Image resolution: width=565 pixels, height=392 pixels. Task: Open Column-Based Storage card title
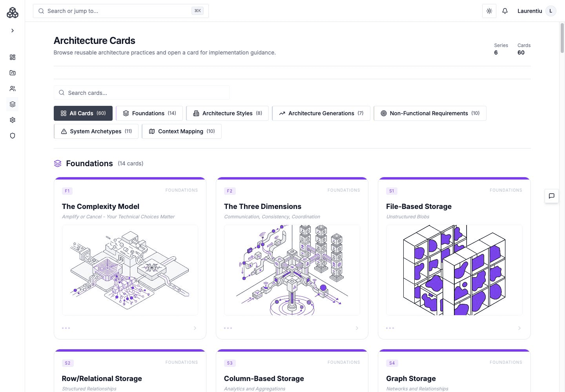pos(264,379)
